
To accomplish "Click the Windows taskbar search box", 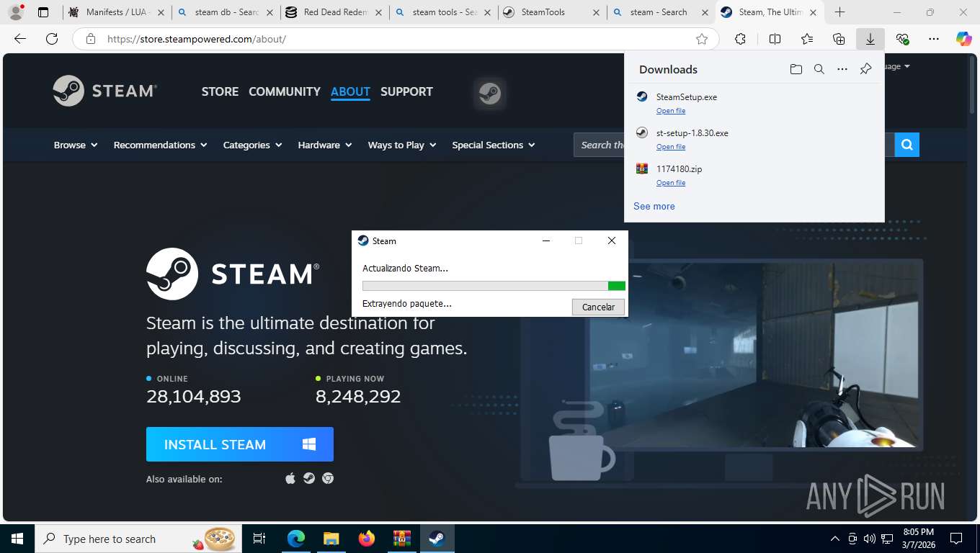I will pos(138,539).
